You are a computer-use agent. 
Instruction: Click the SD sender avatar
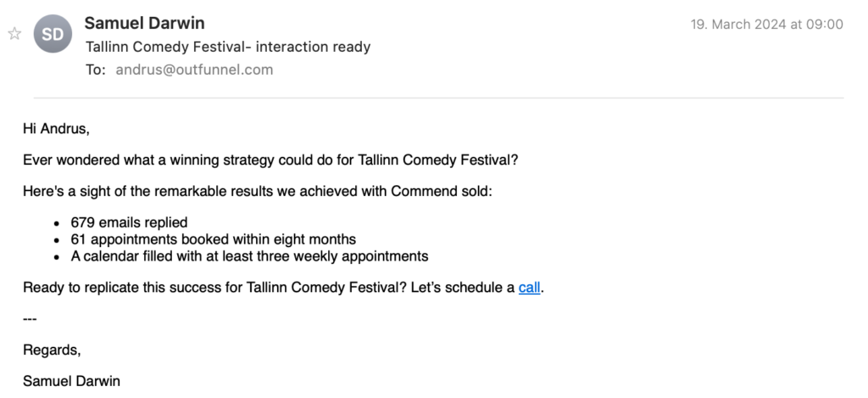(53, 35)
